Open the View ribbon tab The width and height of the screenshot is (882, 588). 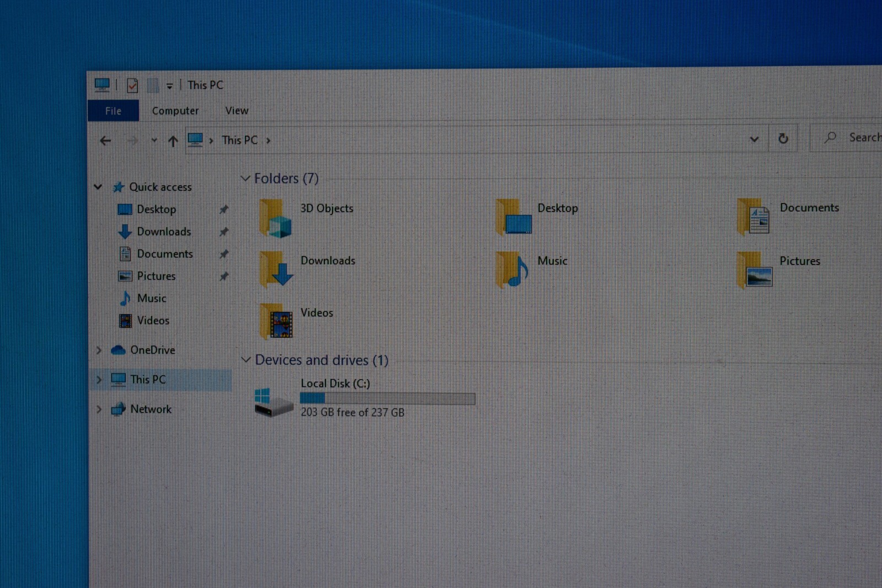236,111
